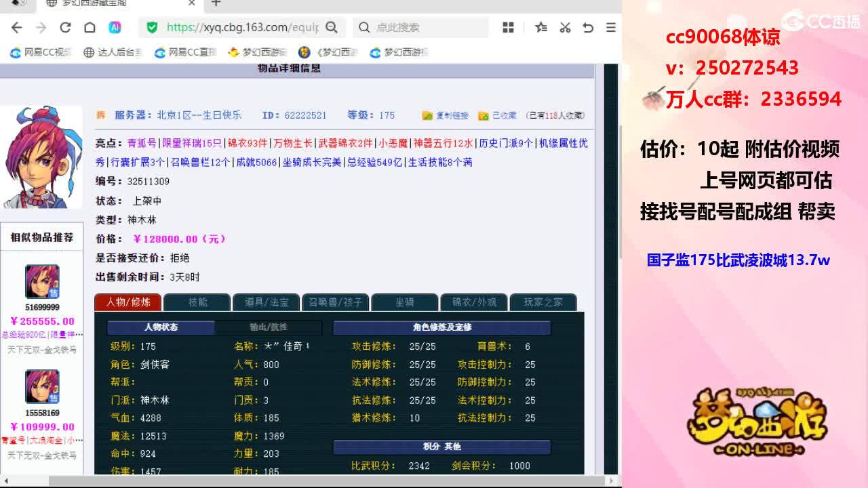This screenshot has width=868, height=488.
Task: Switch to the 坐骑 tab
Action: point(405,302)
